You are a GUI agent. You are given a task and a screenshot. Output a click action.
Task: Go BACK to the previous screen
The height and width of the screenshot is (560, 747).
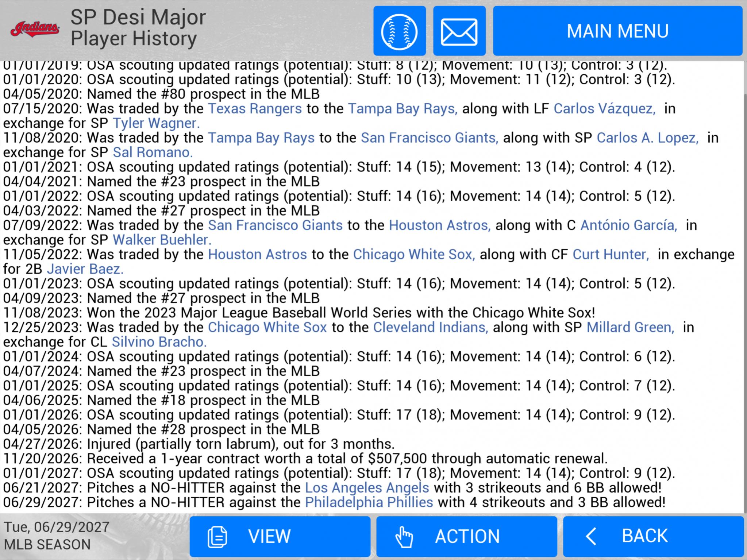(653, 536)
